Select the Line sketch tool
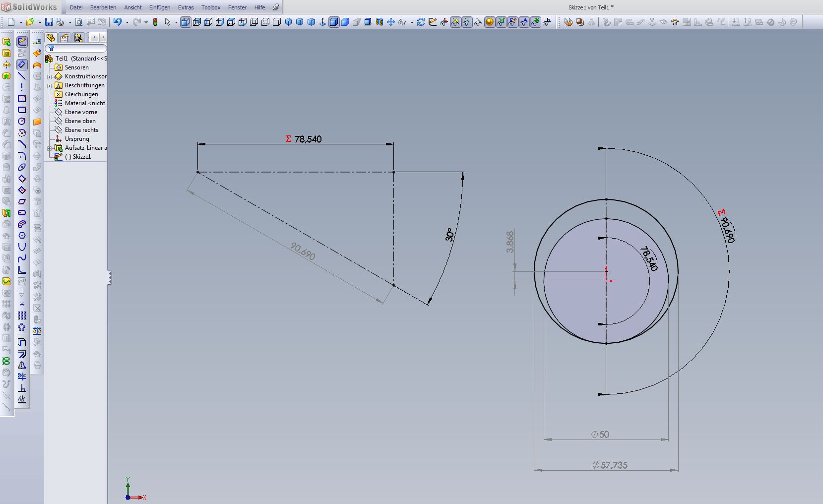 point(22,76)
